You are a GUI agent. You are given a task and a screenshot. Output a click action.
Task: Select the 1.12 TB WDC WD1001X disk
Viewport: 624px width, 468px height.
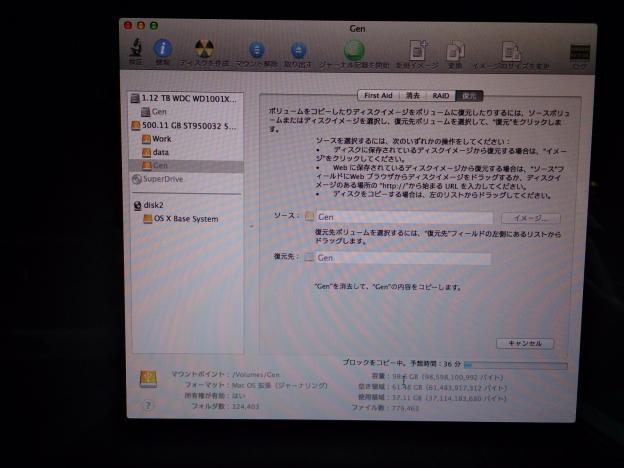pos(186,98)
